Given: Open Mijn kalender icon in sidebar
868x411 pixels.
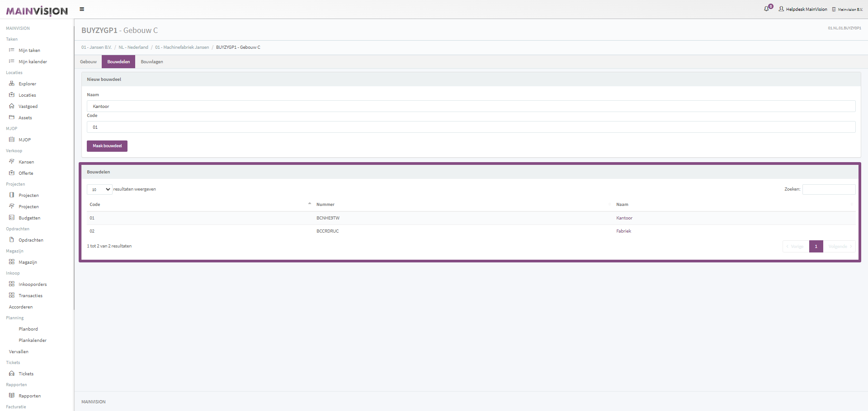Looking at the screenshot, I should click(x=12, y=61).
